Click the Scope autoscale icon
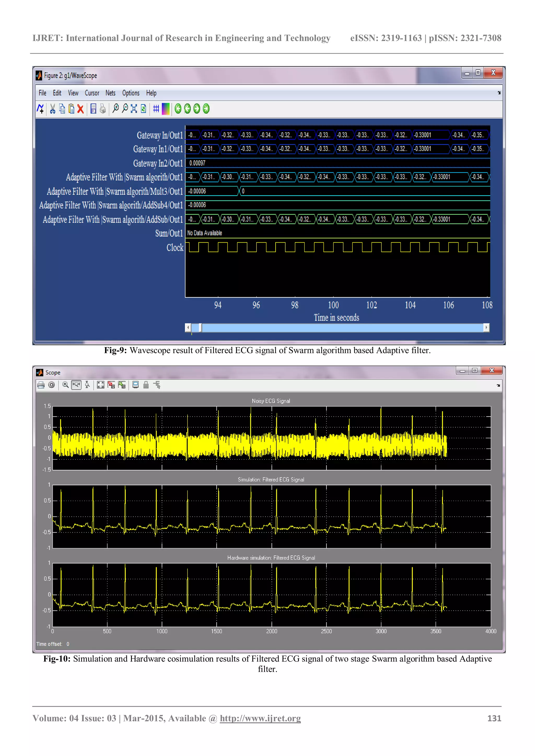Image resolution: width=535 pixels, height=756 pixels. [x=101, y=385]
